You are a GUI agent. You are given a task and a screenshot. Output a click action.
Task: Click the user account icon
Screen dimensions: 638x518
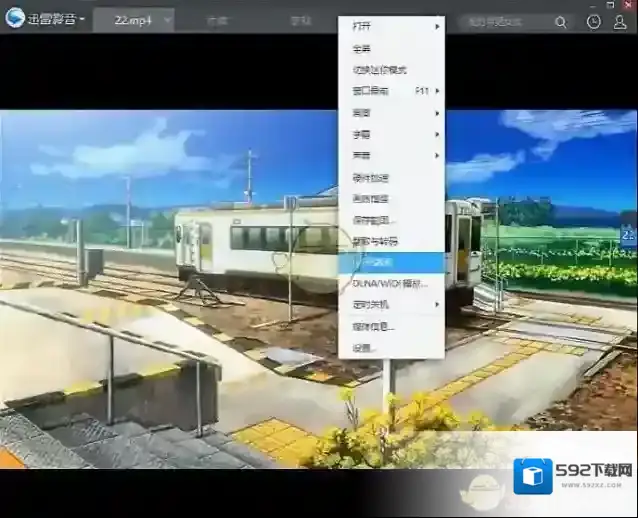click(x=620, y=21)
